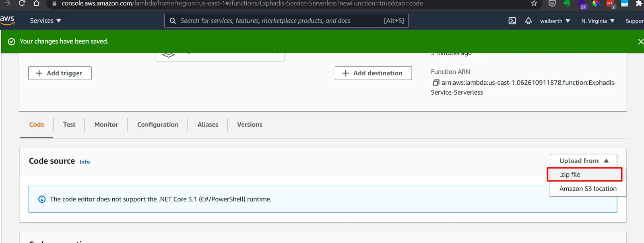
Task: Click the green circular extension icon
Action: pyautogui.click(x=567, y=3)
